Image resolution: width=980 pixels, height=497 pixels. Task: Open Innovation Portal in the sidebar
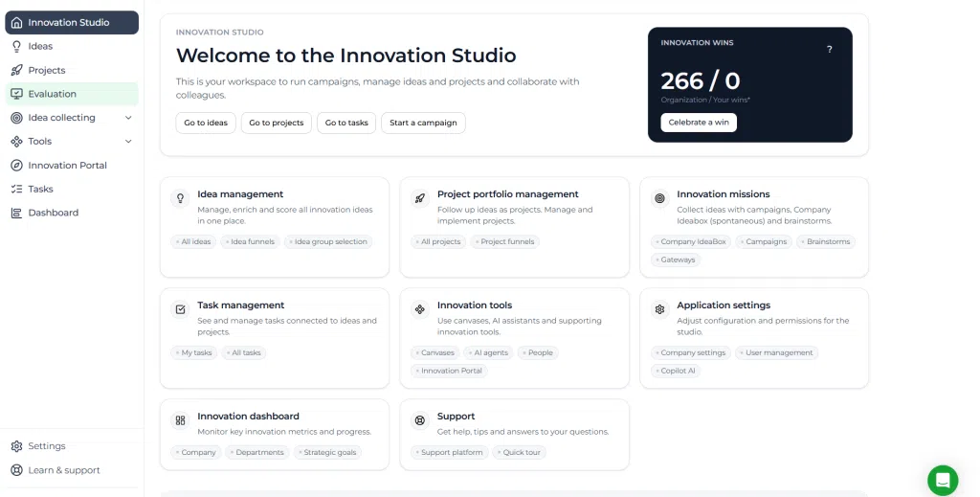pos(72,165)
